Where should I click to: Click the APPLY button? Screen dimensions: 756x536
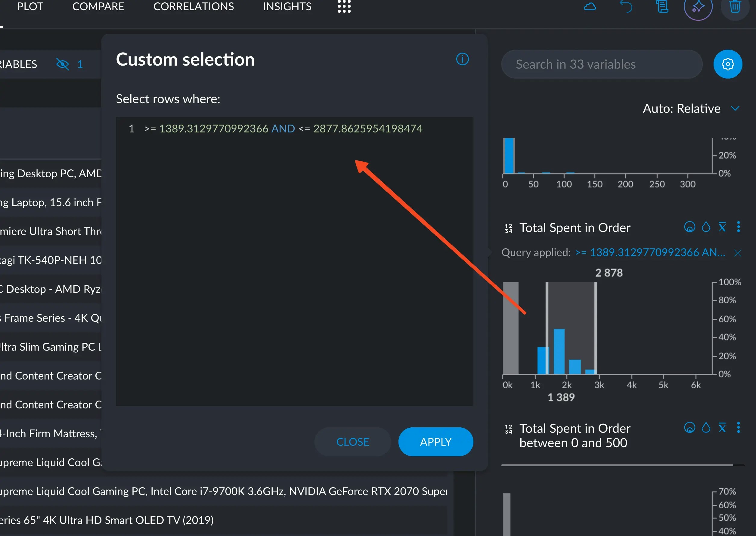pyautogui.click(x=435, y=442)
